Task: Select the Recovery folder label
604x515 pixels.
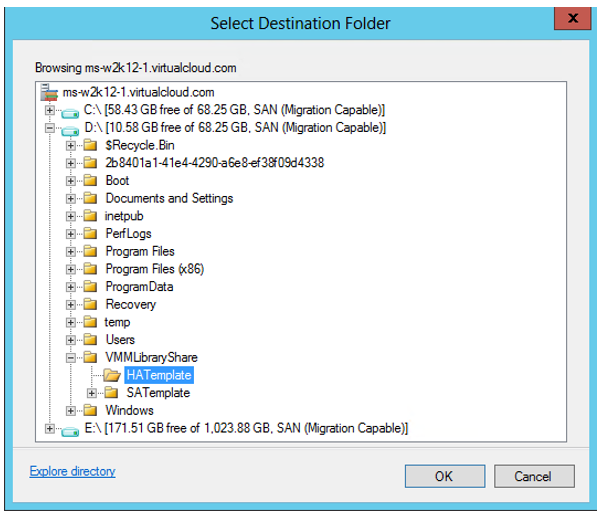Action: click(x=131, y=304)
